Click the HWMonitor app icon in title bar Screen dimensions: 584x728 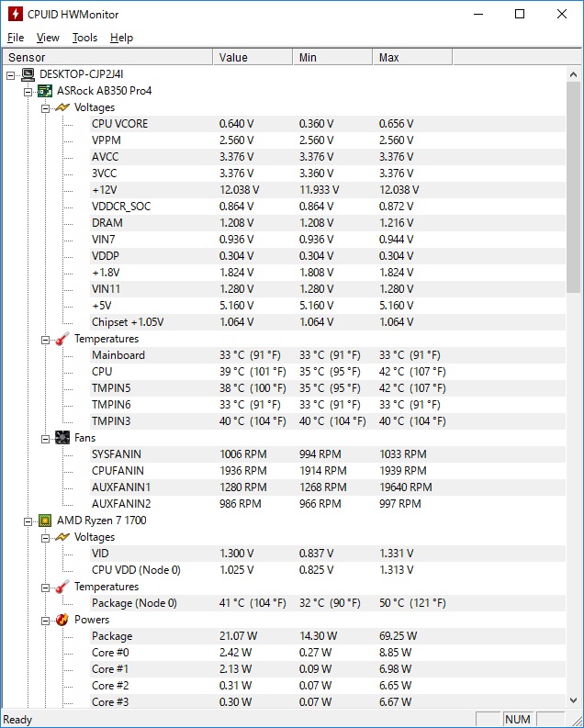point(16,14)
